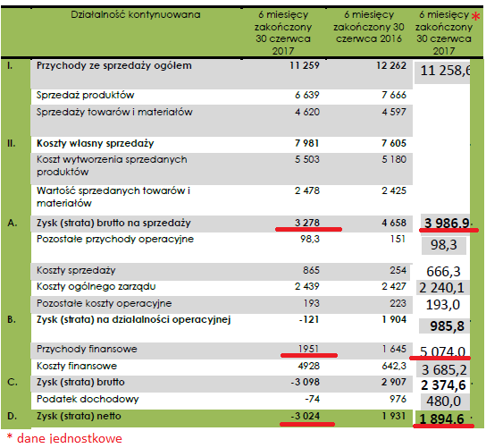Select the value 11 259 for 2017 revenue
The image size is (486, 448).
pos(305,65)
